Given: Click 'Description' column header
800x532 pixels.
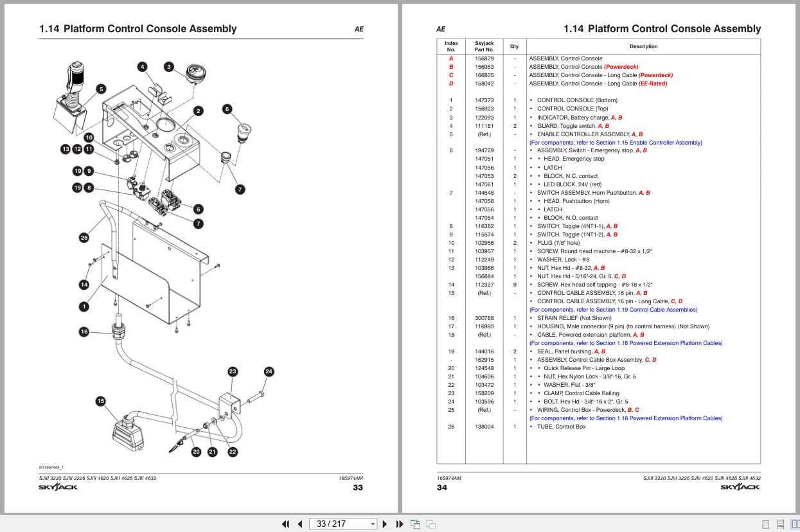Looking at the screenshot, I should 643,46.
